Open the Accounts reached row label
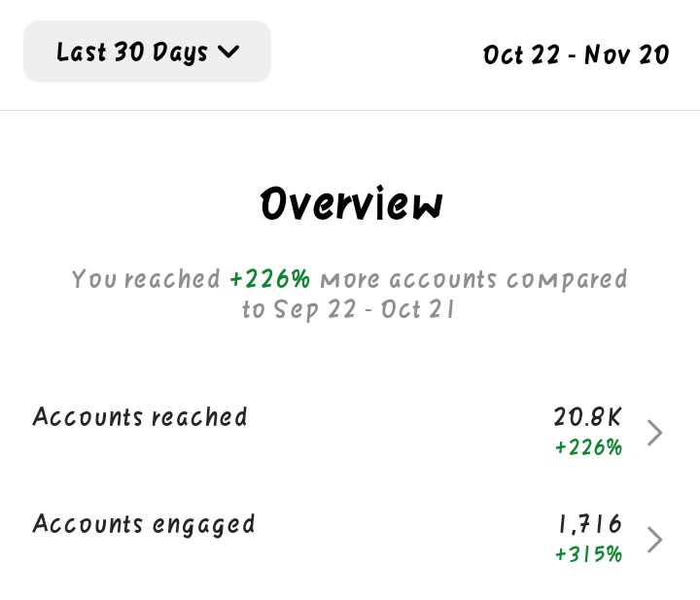Viewport: 700px width, 600px height. point(140,417)
